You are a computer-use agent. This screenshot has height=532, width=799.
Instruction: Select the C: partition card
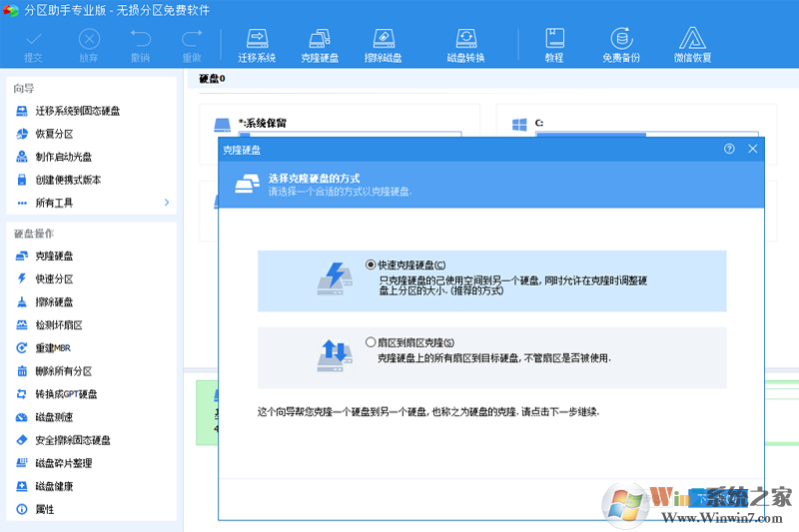tap(636, 121)
